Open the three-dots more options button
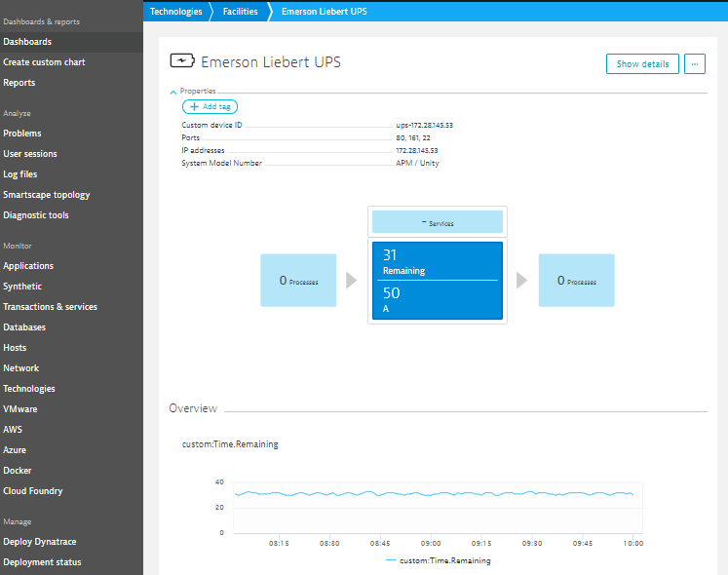Viewport: 728px width, 575px height. click(694, 64)
